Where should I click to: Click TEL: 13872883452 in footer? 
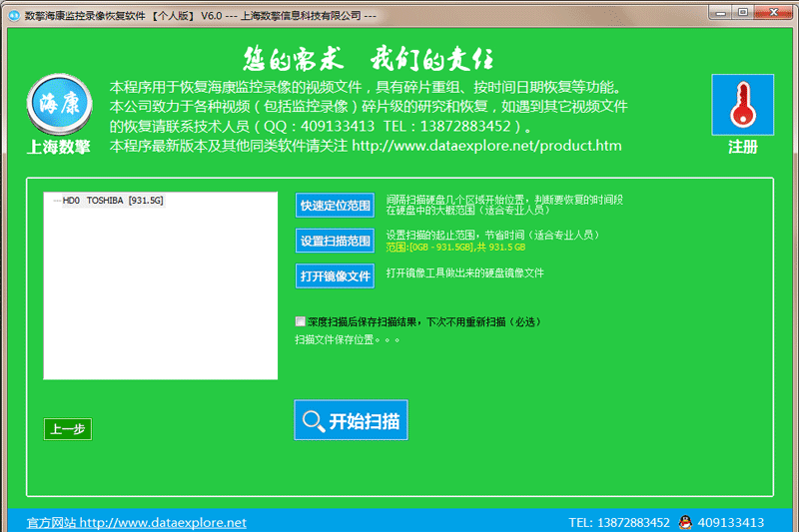coord(619,523)
